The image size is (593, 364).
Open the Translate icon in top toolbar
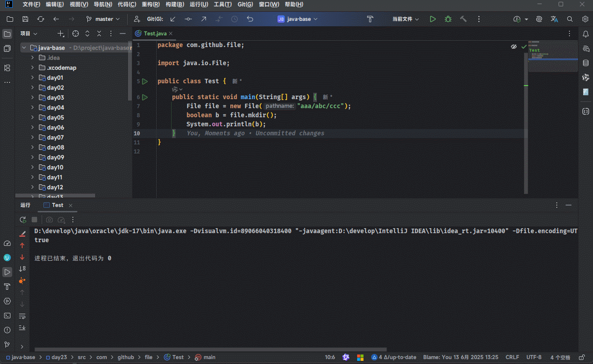(555, 19)
